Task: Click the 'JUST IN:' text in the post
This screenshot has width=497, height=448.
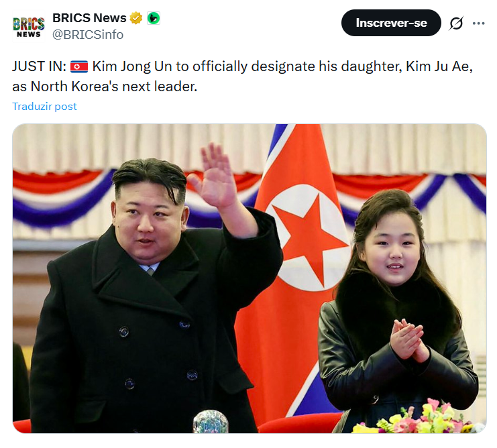Action: 40,66
